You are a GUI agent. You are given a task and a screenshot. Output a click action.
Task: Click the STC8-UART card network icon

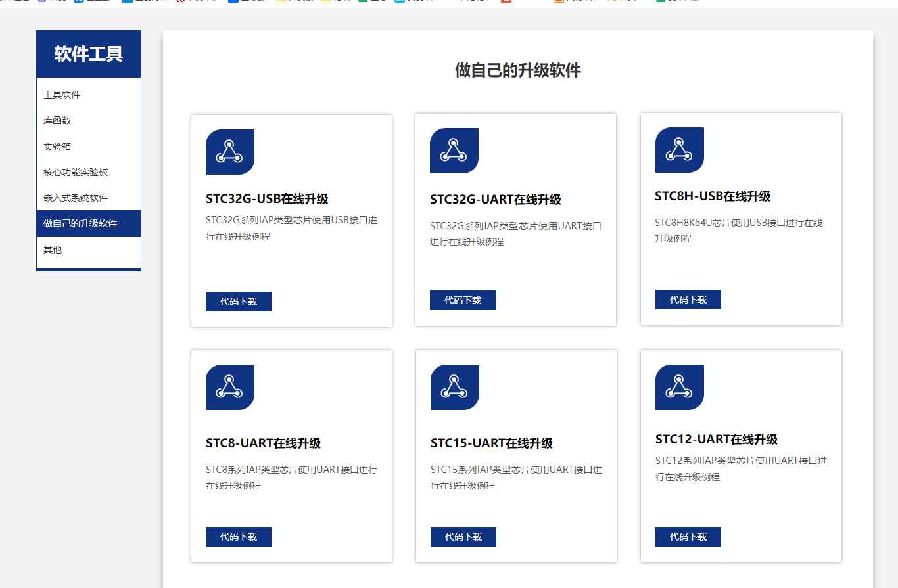point(230,387)
